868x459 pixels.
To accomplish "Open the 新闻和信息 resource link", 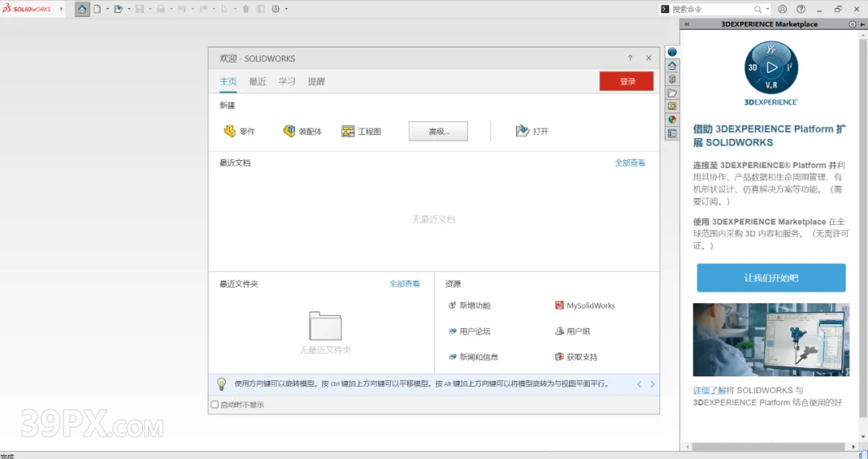I will (473, 357).
